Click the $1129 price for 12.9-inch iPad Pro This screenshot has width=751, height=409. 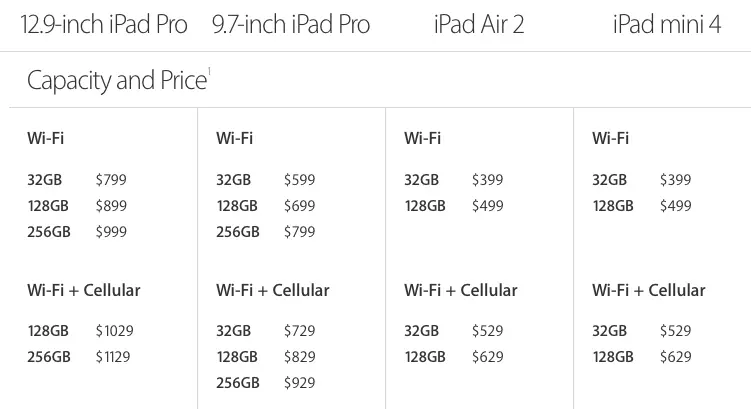point(114,356)
